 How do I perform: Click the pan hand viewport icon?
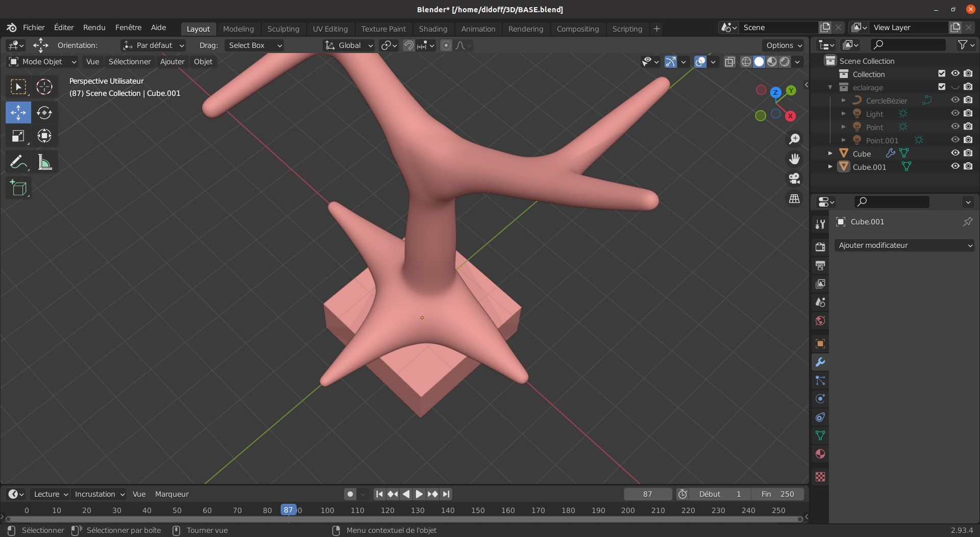[794, 159]
